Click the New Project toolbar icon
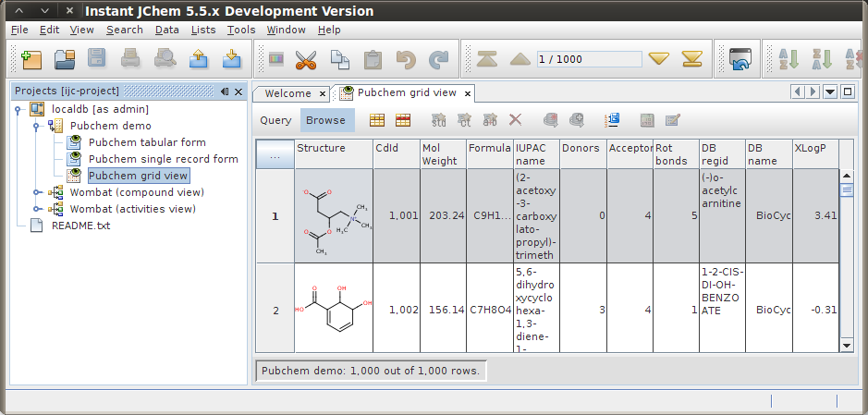Screen dimensions: 868x415 (x=32, y=60)
